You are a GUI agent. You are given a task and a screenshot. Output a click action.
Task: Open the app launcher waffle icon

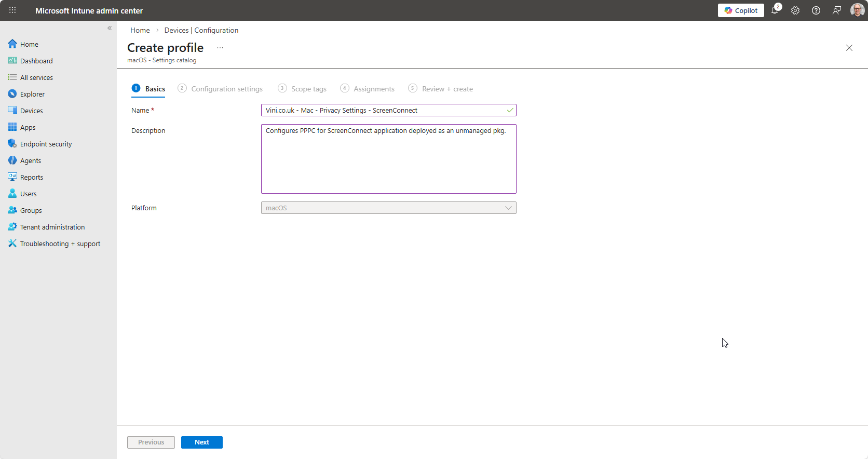coord(12,10)
